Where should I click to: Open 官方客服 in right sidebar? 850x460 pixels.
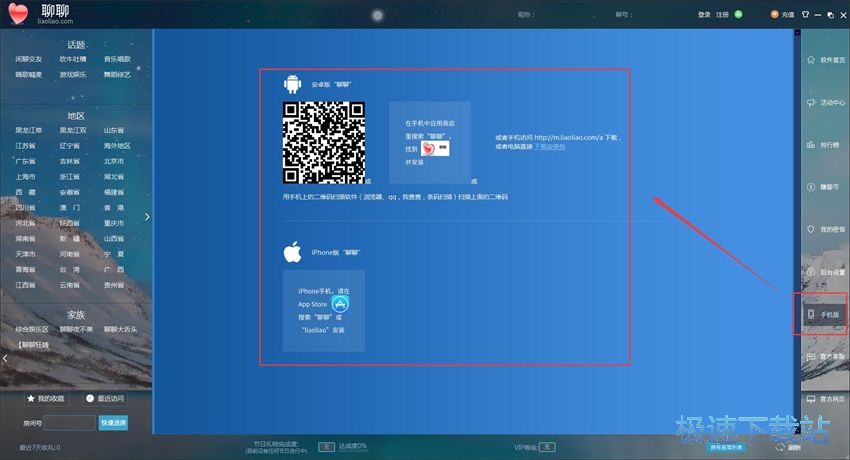pyautogui.click(x=826, y=357)
